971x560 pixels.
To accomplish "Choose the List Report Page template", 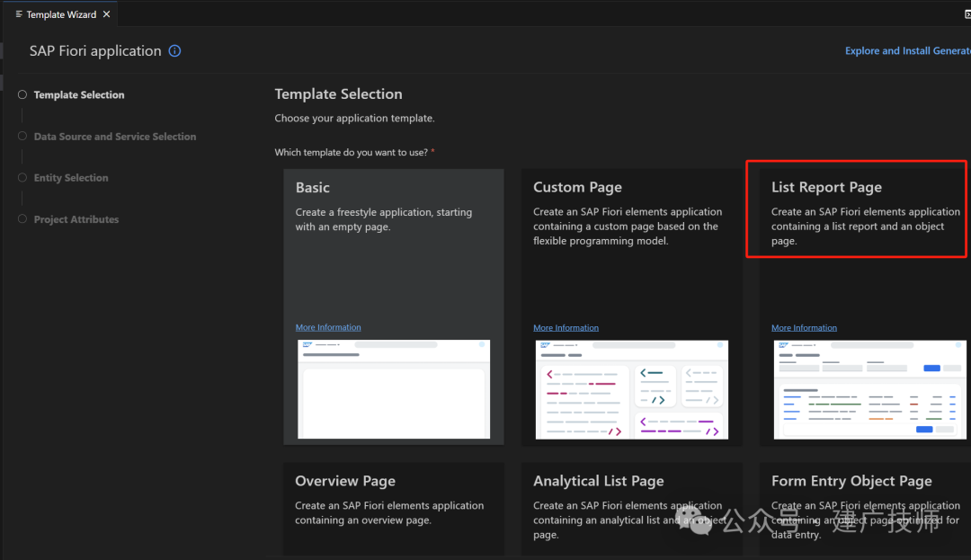I will pyautogui.click(x=865, y=307).
